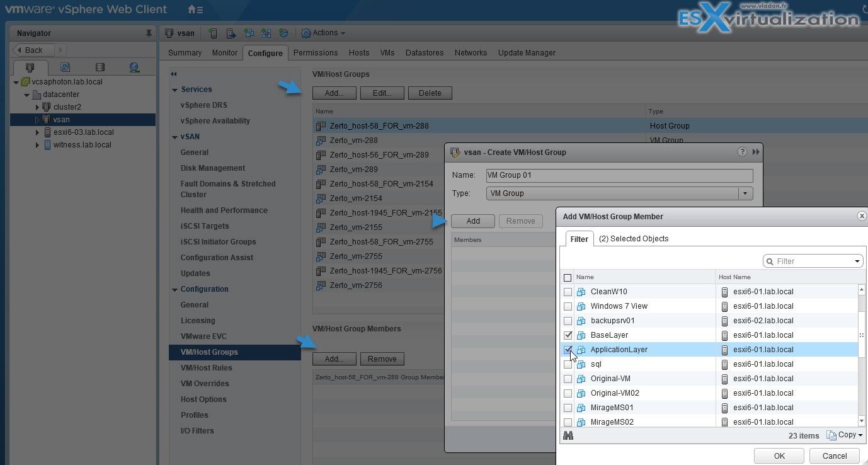Viewport: 868px width, 465px height.
Task: Click Add in Create VM/Host Group dialog
Action: point(473,221)
